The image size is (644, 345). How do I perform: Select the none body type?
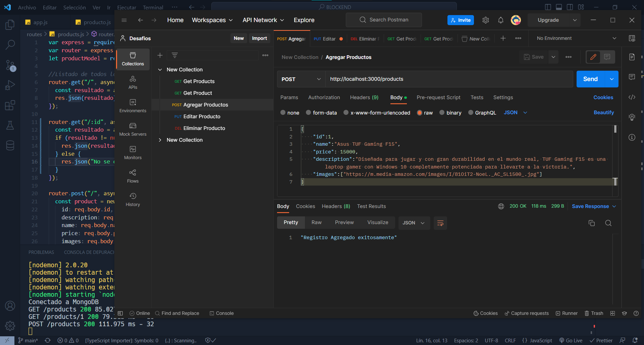point(290,113)
